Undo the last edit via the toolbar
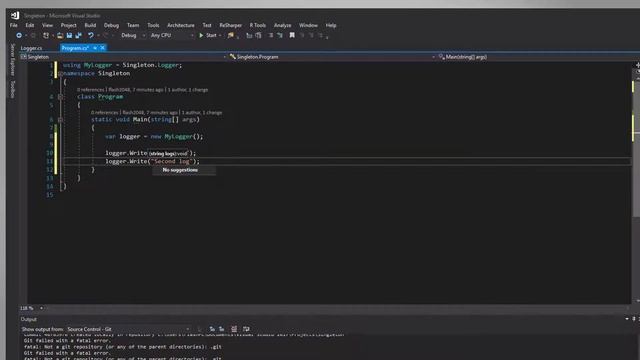The width and height of the screenshot is (640, 360). (x=91, y=36)
